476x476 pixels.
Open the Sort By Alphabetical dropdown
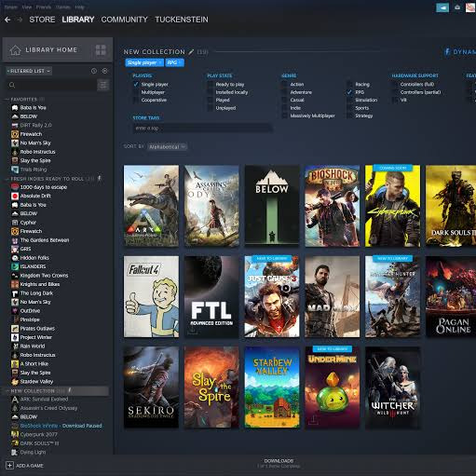(167, 146)
